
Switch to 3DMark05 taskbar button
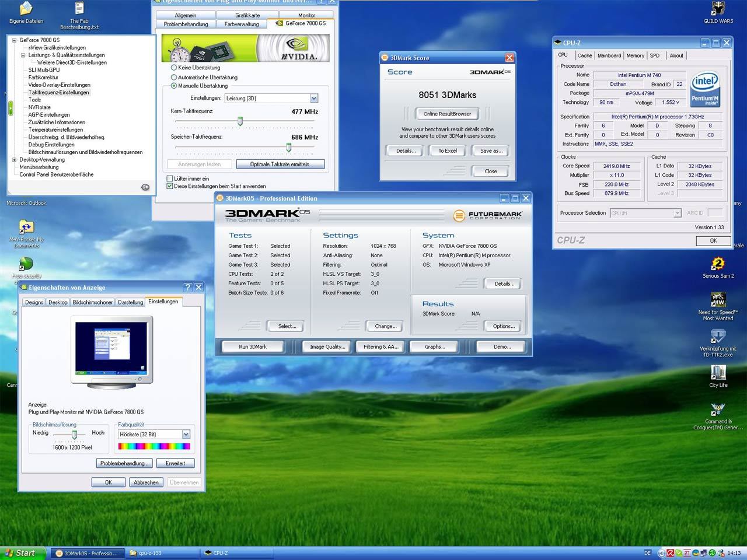tap(87, 553)
